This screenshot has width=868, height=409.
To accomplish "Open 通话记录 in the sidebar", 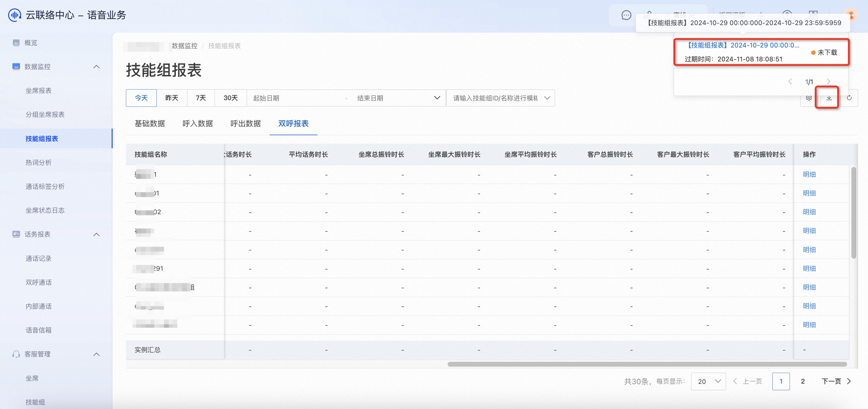I will tap(38, 258).
